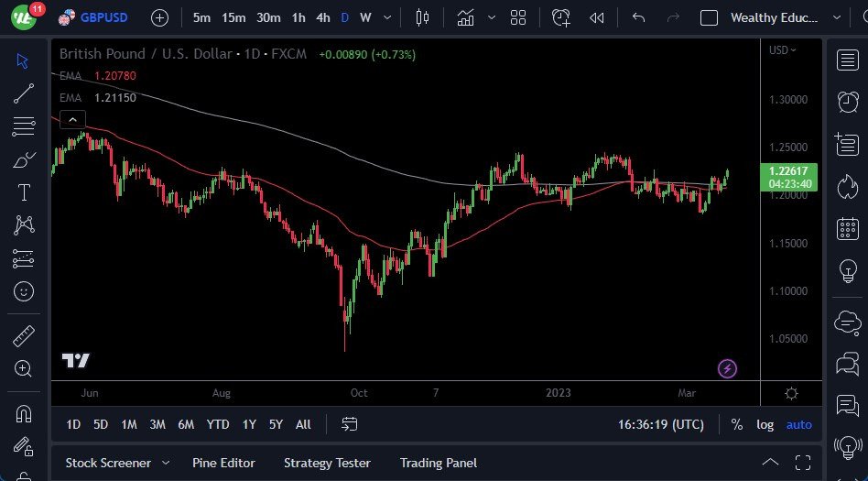Open the alerts alarm clock panel
The width and height of the screenshot is (868, 481).
(x=848, y=102)
